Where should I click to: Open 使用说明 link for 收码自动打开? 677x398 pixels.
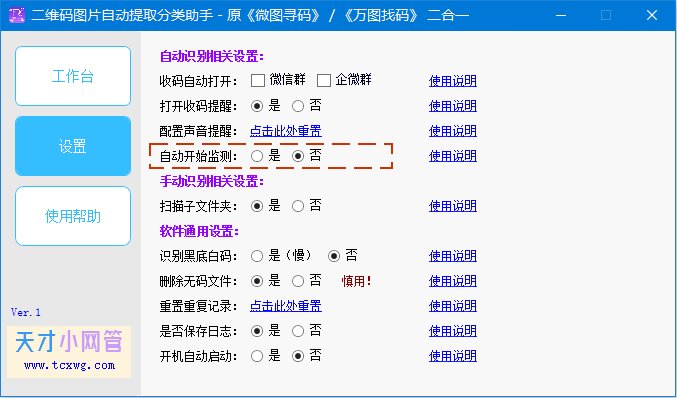(452, 81)
